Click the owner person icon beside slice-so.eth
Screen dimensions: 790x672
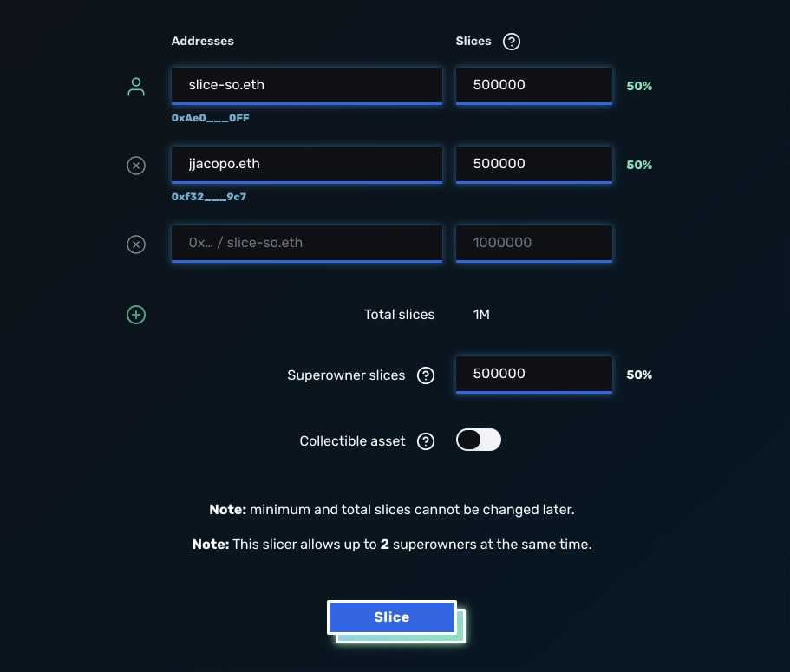click(135, 86)
